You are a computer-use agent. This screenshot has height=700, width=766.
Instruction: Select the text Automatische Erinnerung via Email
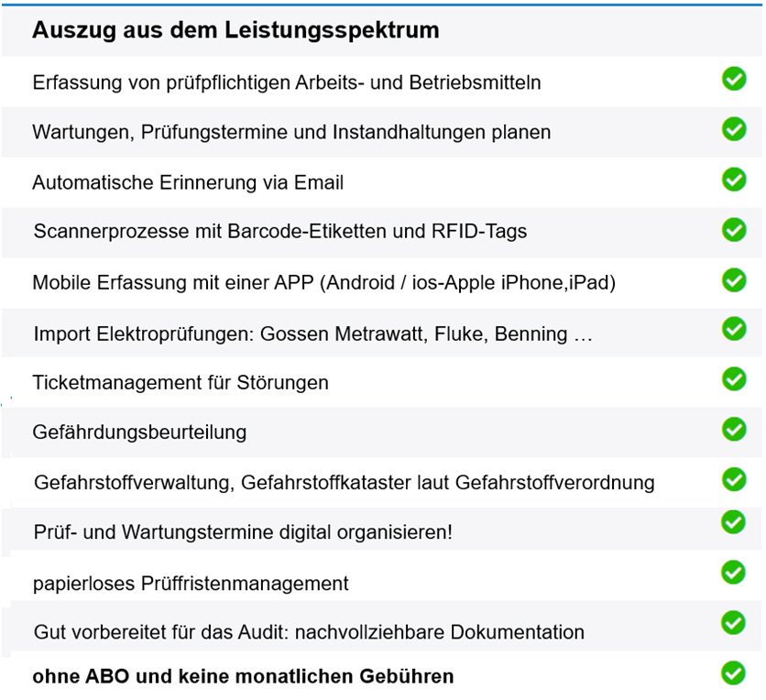[188, 182]
